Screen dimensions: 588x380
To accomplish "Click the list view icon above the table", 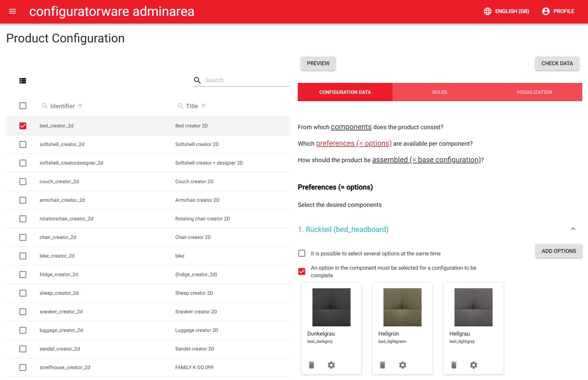I will [23, 80].
